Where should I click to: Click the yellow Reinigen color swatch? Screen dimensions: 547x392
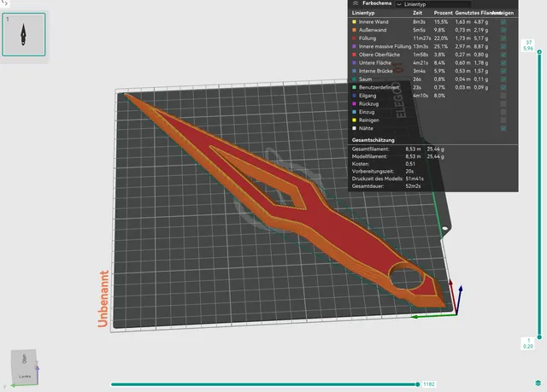coord(354,120)
